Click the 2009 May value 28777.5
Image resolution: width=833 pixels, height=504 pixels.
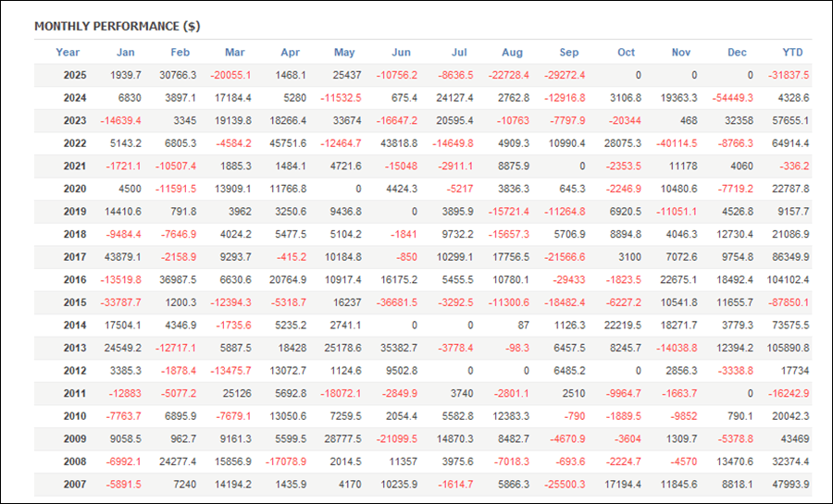point(341,439)
